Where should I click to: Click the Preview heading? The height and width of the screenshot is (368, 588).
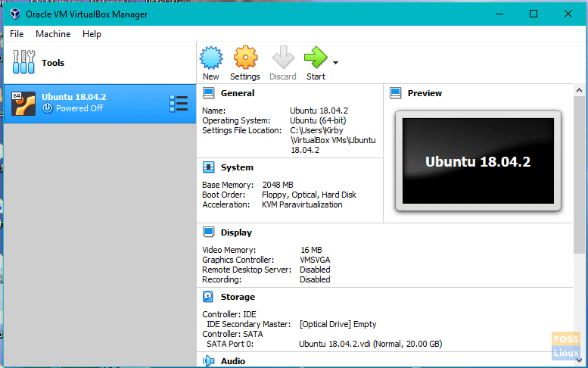425,93
